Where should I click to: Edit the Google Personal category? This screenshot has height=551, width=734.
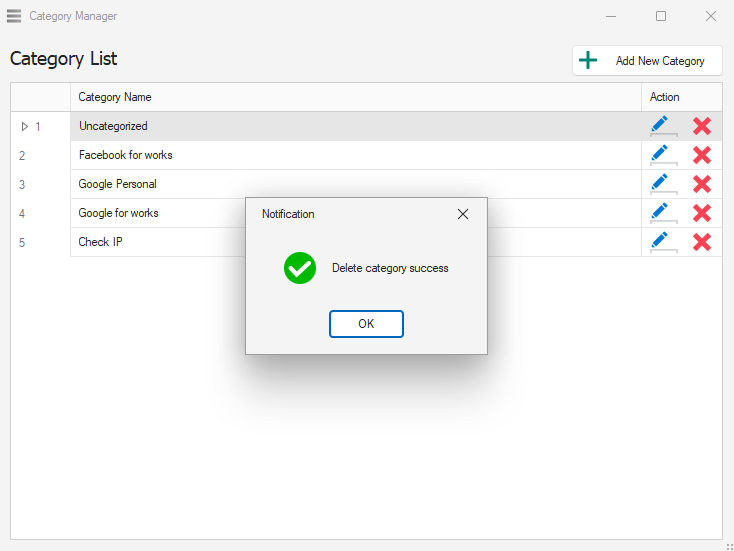(660, 184)
